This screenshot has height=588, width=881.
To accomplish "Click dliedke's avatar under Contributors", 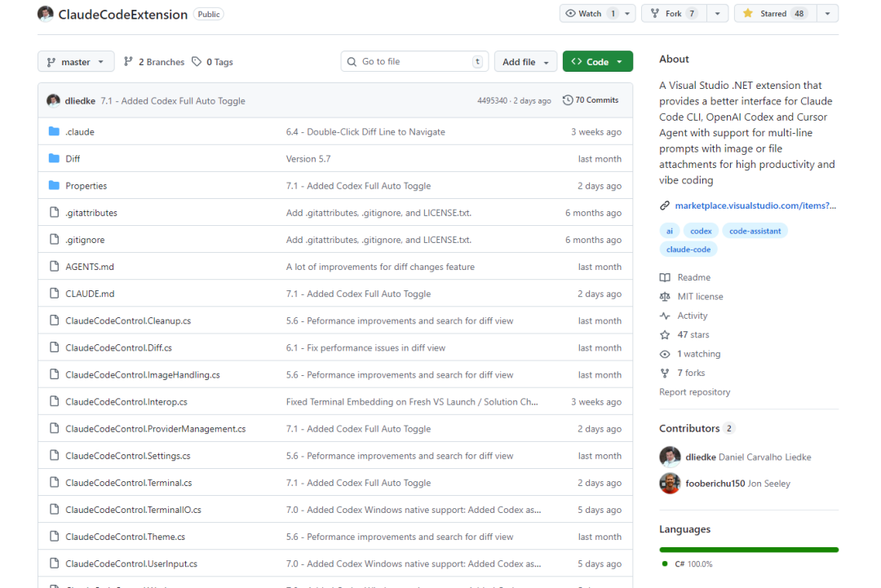I will [670, 457].
